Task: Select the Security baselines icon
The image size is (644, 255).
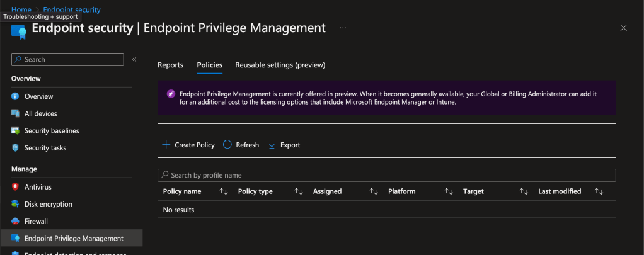Action: (x=16, y=130)
